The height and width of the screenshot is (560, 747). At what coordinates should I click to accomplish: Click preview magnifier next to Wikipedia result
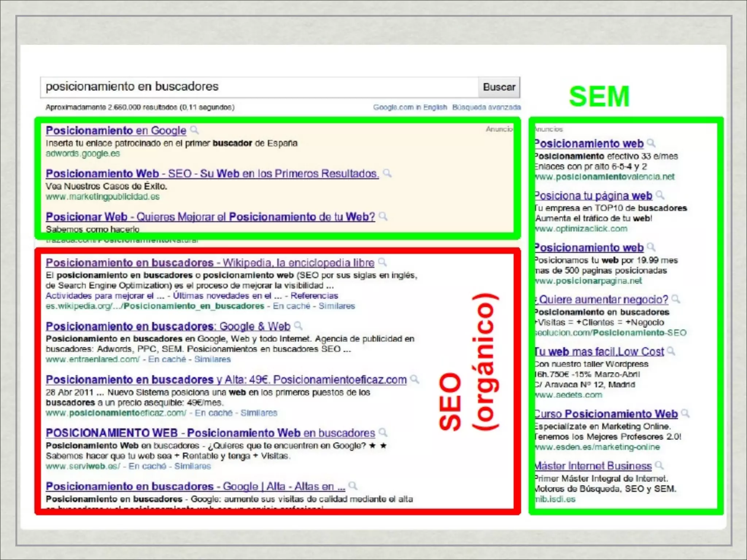382,262
